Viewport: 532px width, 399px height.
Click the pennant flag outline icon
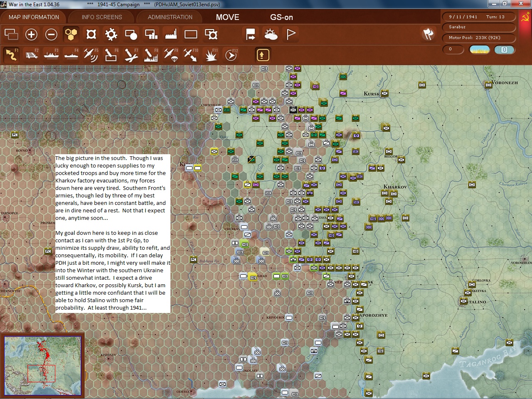[x=291, y=34]
